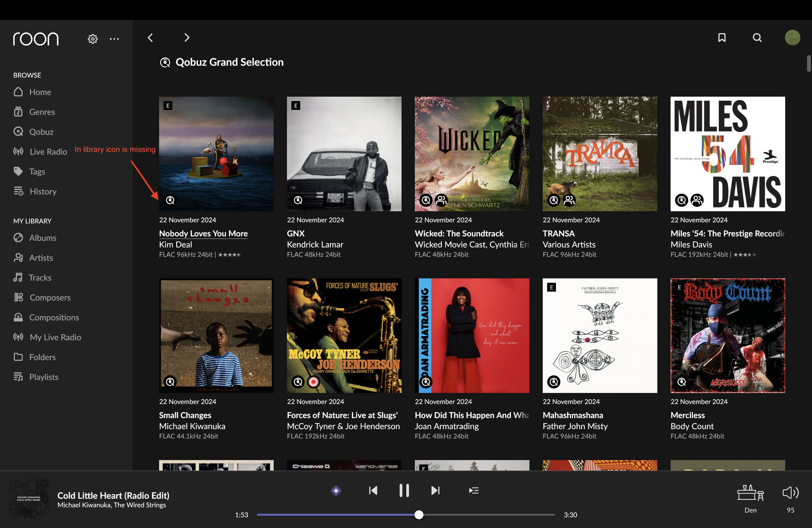This screenshot has height=528, width=812.
Task: Click Nobody Loves You More album cover
Action: (216, 154)
